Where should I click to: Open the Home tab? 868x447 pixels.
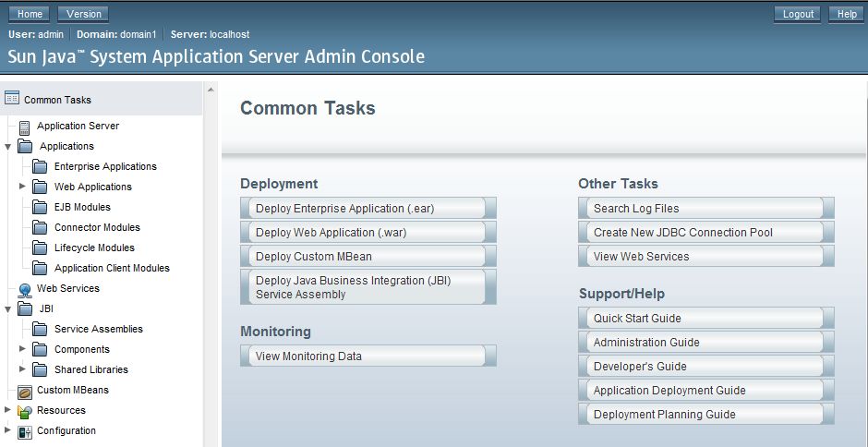click(30, 14)
